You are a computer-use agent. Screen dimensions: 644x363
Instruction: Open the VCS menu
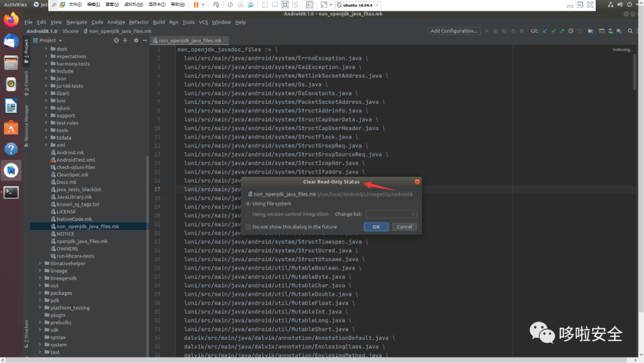203,22
